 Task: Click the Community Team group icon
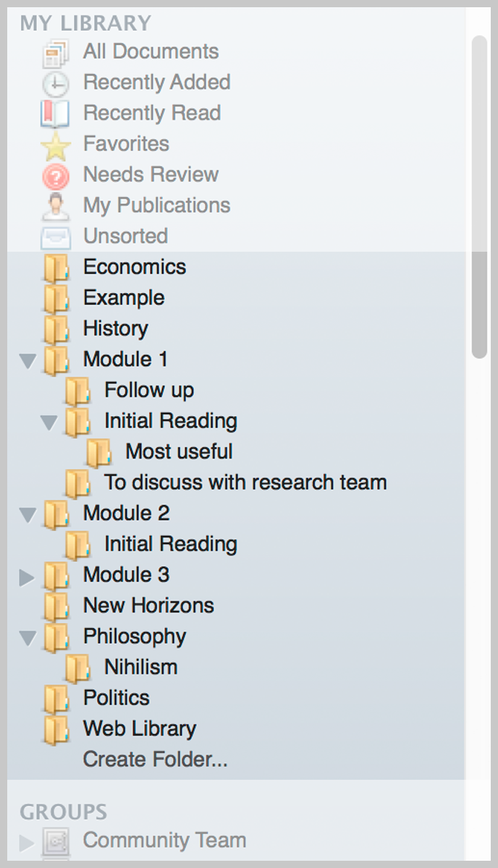point(56,841)
